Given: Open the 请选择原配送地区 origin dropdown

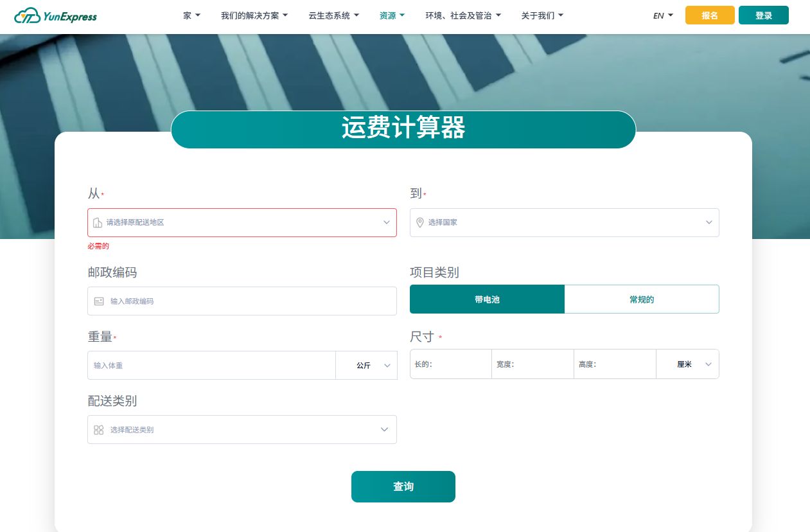Looking at the screenshot, I should point(242,222).
